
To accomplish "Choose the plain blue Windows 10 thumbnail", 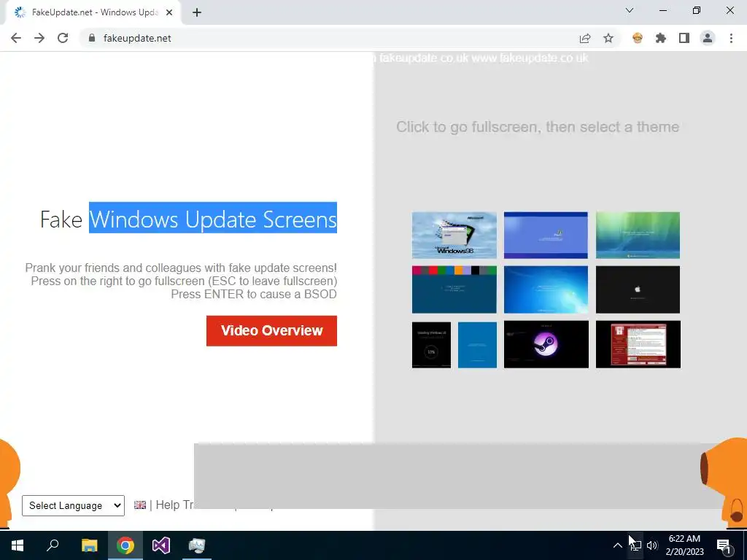I will click(477, 344).
